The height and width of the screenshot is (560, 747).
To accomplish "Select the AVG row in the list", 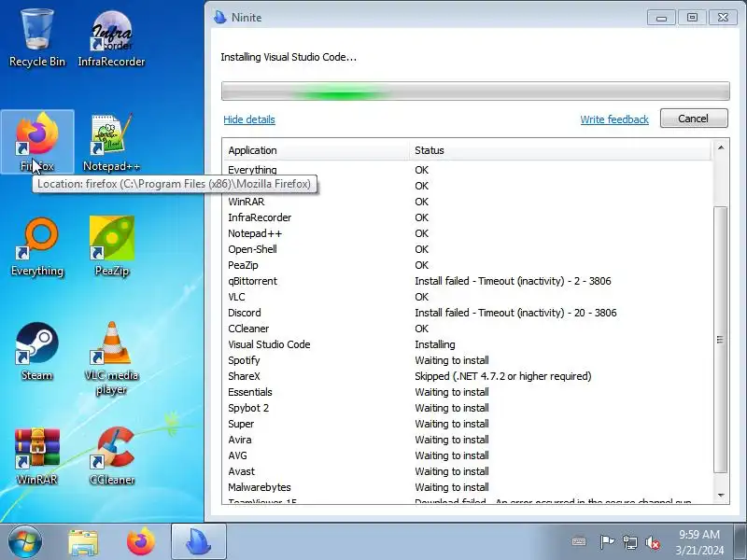I will click(x=467, y=455).
